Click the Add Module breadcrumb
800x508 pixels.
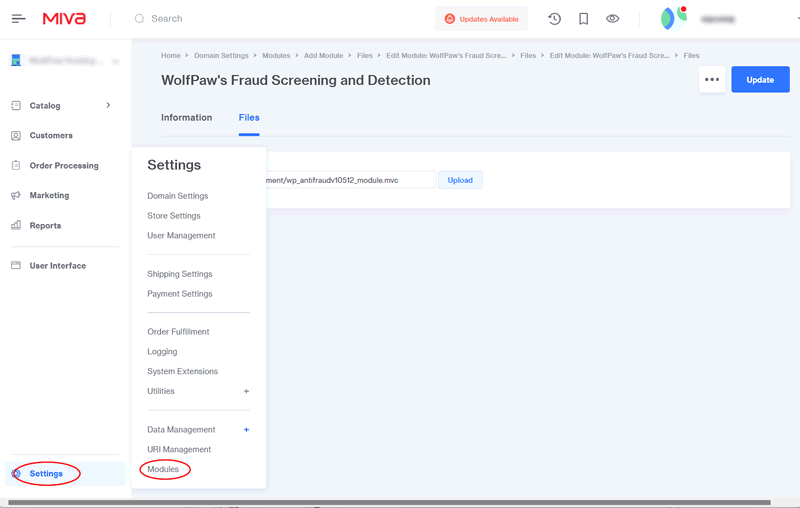323,56
